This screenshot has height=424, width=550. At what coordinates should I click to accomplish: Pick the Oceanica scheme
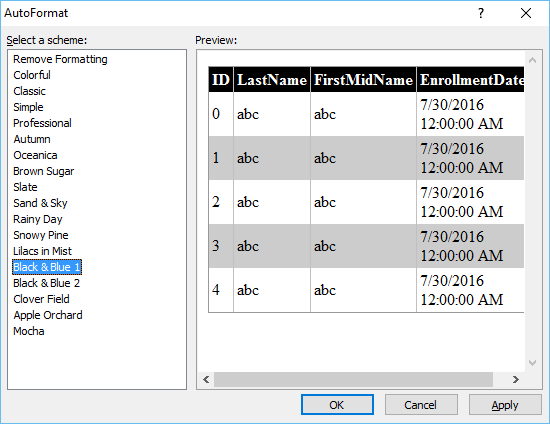click(x=35, y=155)
